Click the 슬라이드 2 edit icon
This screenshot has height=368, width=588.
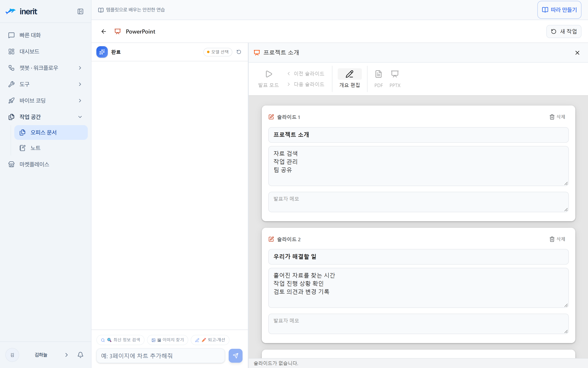[271, 239]
